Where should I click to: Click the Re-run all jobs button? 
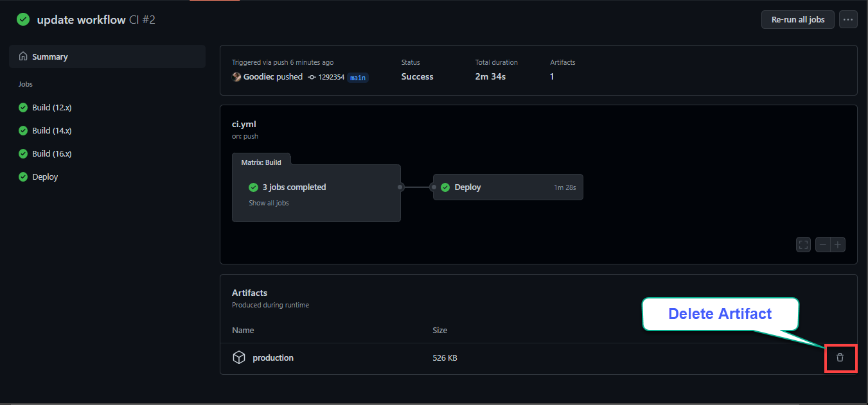(x=798, y=19)
